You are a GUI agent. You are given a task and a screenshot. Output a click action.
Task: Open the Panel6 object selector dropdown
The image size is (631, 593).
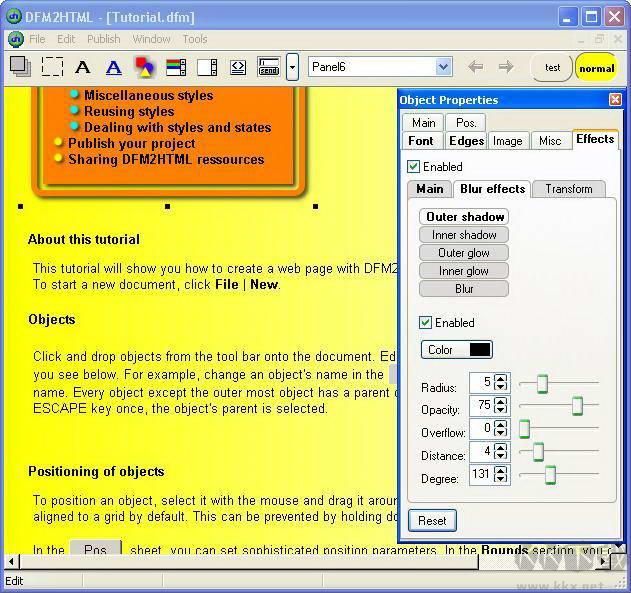pos(443,67)
